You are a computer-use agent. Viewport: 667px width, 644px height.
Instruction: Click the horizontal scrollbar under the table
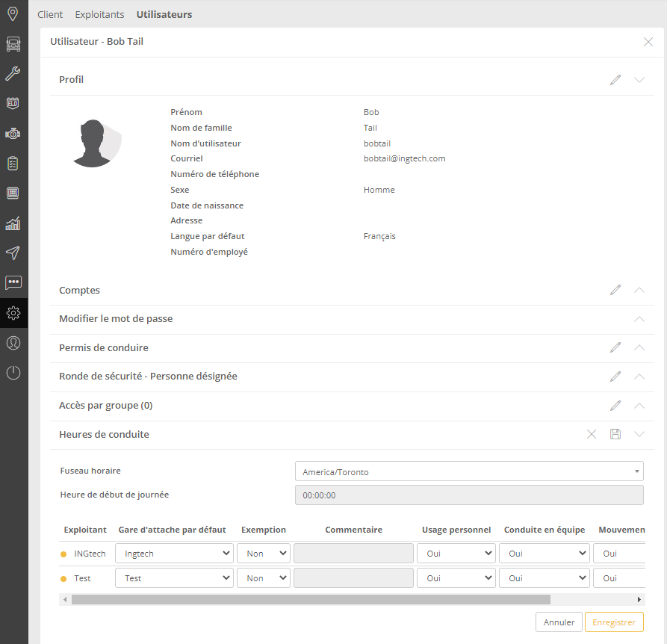click(x=310, y=599)
